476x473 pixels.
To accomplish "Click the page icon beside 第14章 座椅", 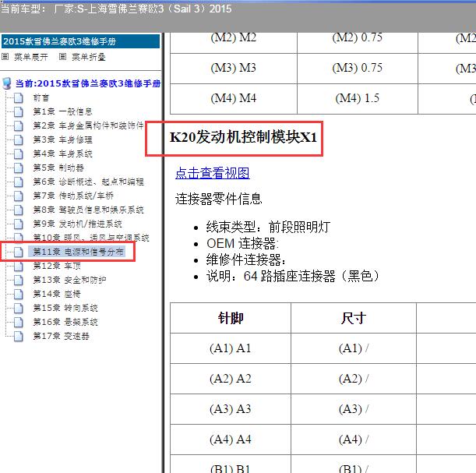I will (x=19, y=294).
